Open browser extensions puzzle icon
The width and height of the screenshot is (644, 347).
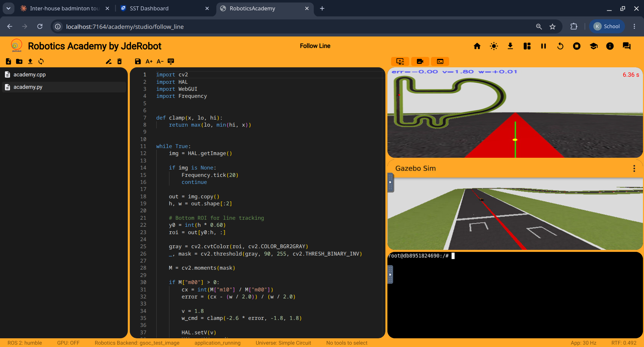click(574, 26)
